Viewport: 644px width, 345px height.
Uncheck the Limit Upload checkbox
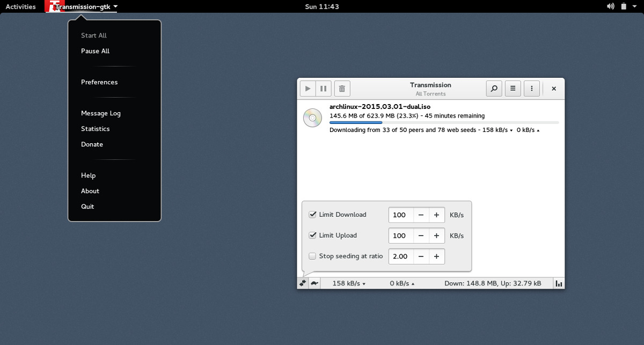point(312,236)
